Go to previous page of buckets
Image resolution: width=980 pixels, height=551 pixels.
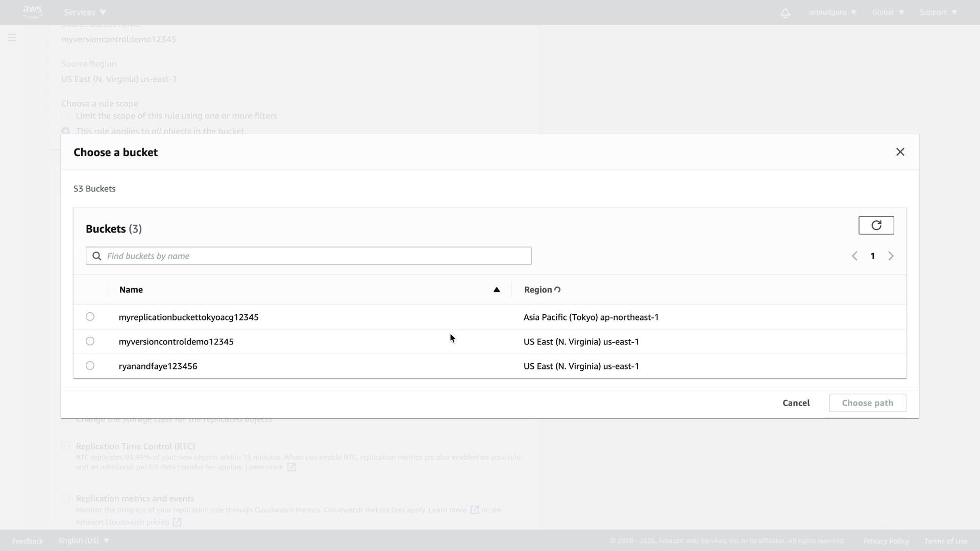coord(854,256)
